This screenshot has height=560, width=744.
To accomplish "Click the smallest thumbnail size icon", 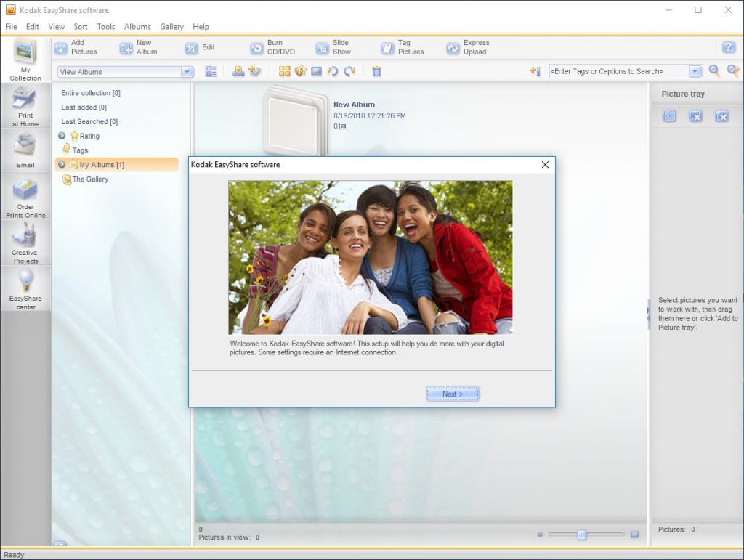I will click(x=540, y=535).
